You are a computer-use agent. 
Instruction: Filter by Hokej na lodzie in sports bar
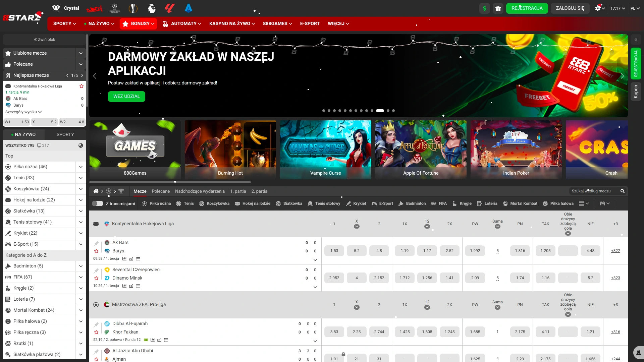[x=253, y=203]
